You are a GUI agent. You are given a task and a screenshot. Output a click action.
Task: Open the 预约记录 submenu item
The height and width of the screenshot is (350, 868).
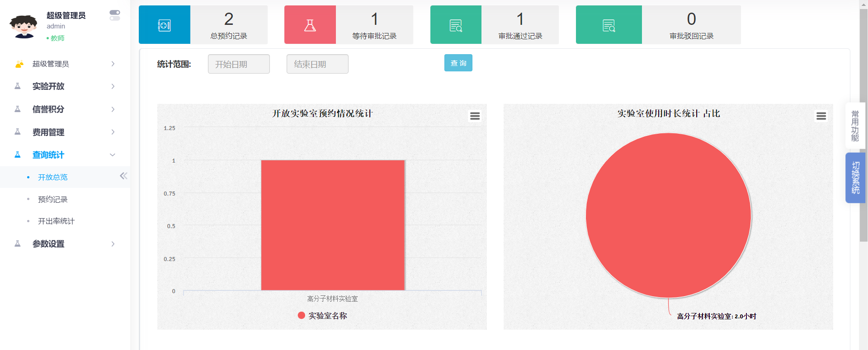(53, 199)
